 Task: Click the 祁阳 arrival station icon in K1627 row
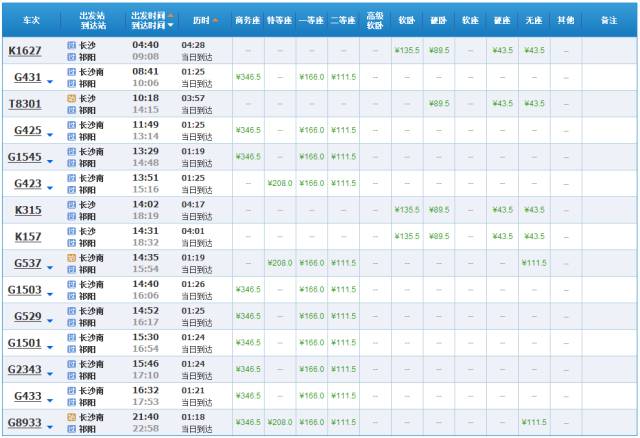pos(71,57)
